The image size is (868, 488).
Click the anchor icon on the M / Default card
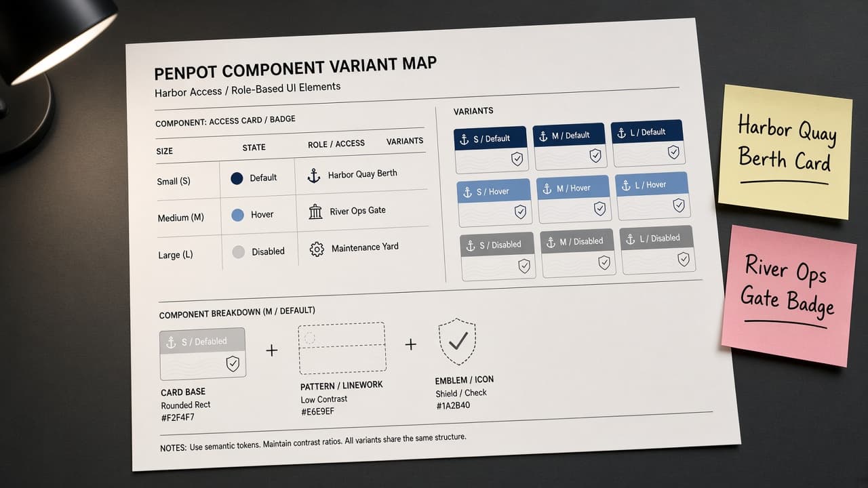543,136
